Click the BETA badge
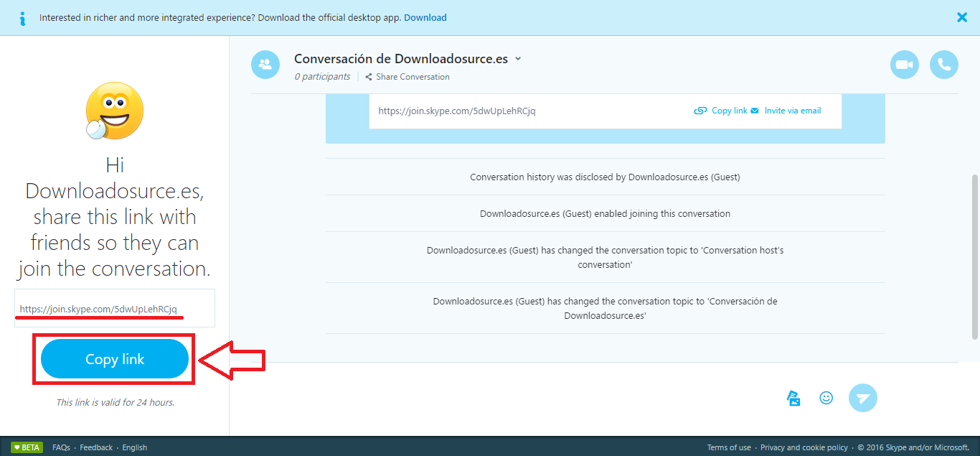 (27, 447)
